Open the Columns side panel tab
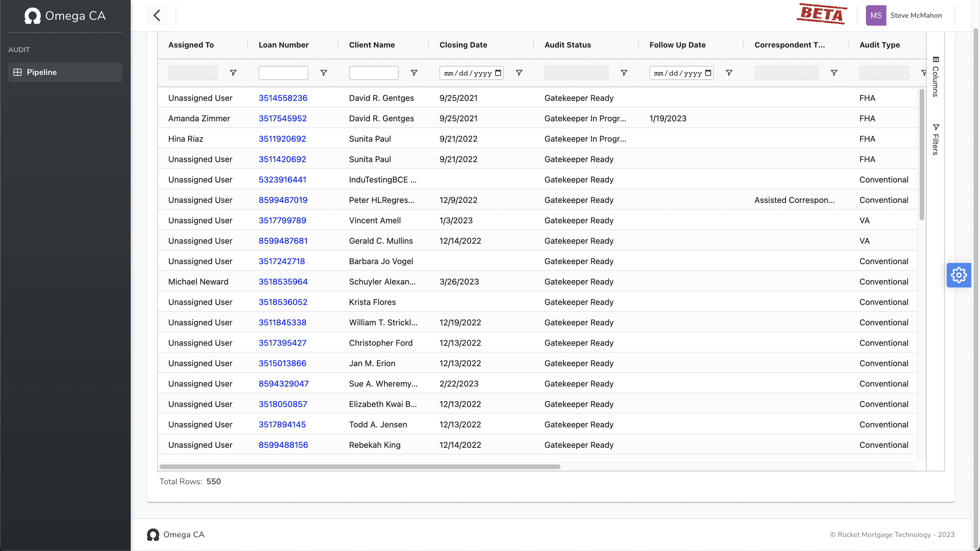 click(935, 76)
